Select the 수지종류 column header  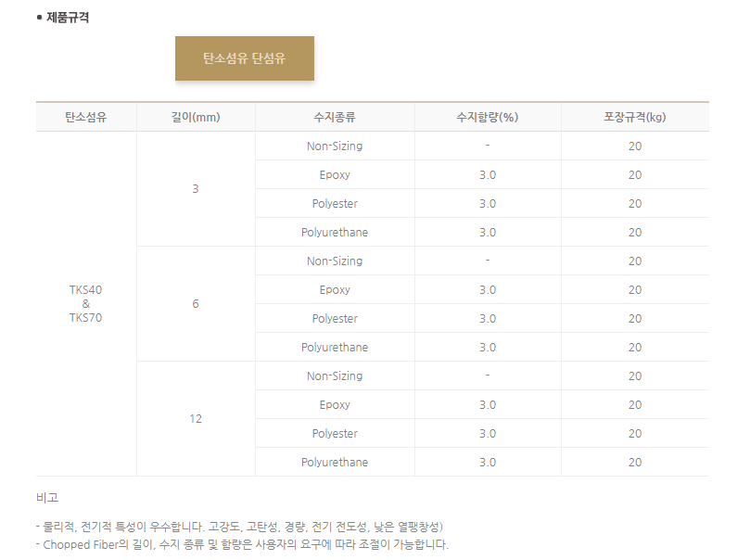[x=335, y=117]
